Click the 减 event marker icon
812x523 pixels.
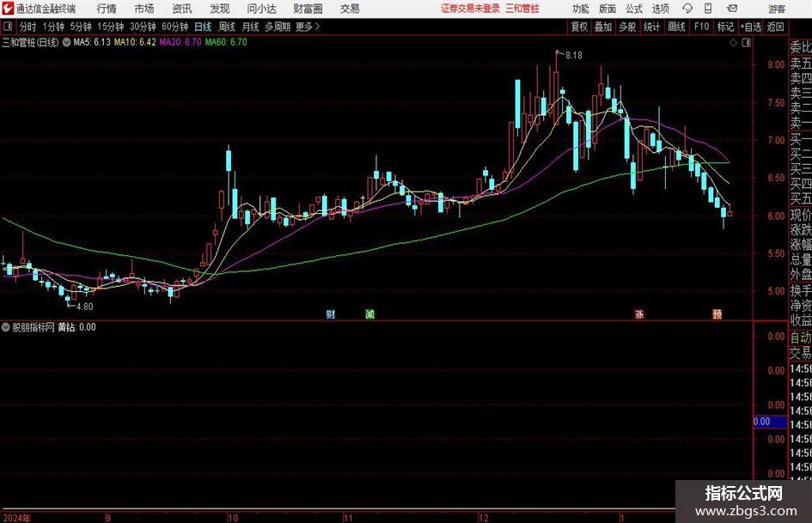pyautogui.click(x=369, y=313)
